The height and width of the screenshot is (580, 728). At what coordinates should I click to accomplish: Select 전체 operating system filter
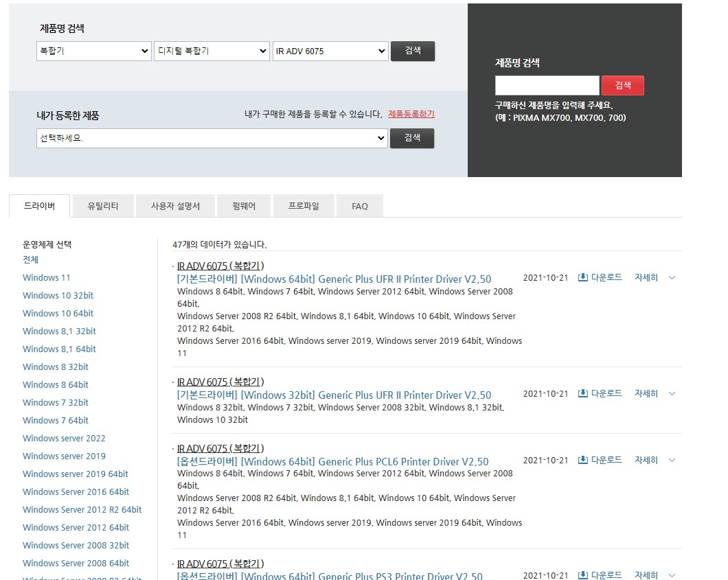click(x=31, y=260)
